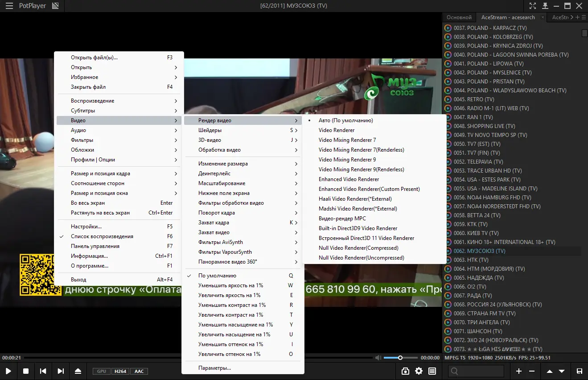Open the playlist tab options menu icon

(584, 17)
